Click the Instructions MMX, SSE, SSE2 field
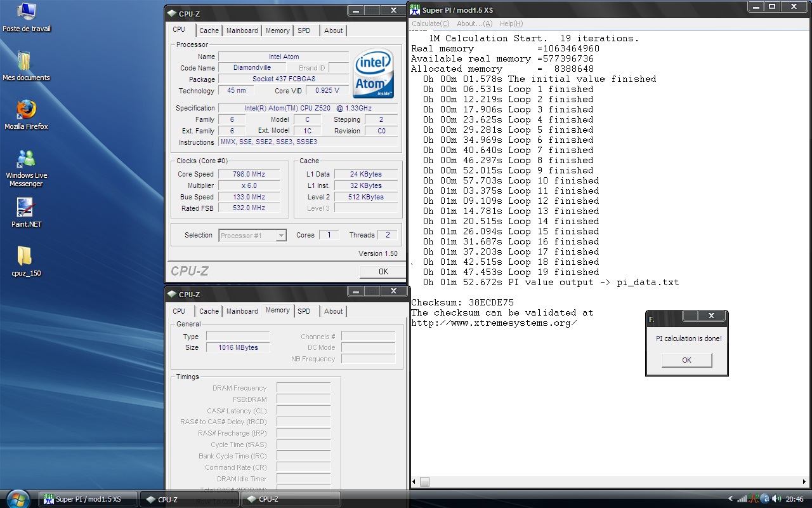The image size is (812, 508). pyautogui.click(x=308, y=142)
